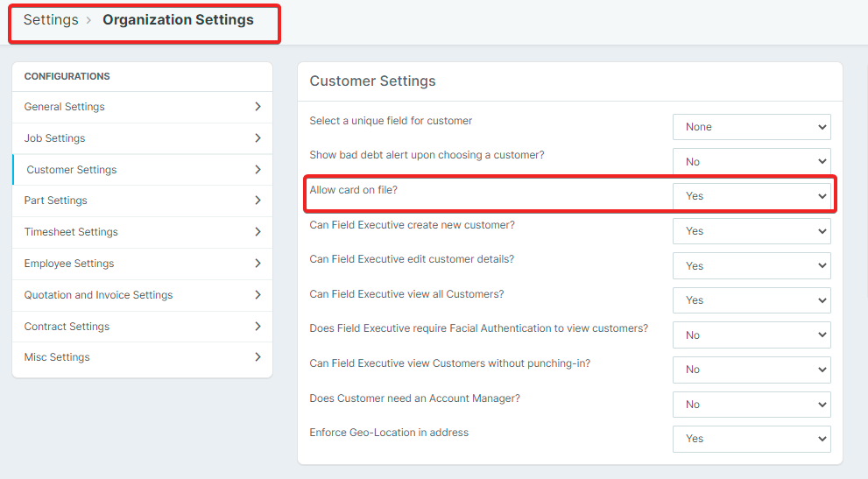Click chevron arrow beside Part Settings
The height and width of the screenshot is (479, 868).
click(x=258, y=201)
